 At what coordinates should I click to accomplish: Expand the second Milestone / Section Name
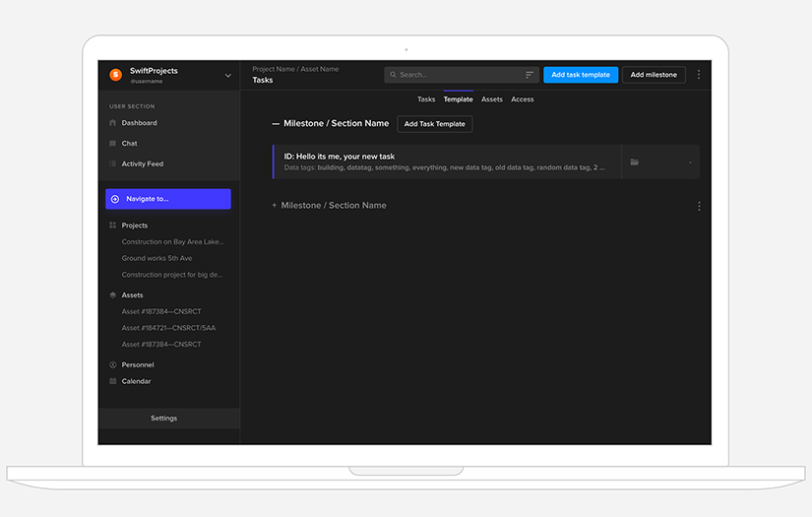[274, 205]
